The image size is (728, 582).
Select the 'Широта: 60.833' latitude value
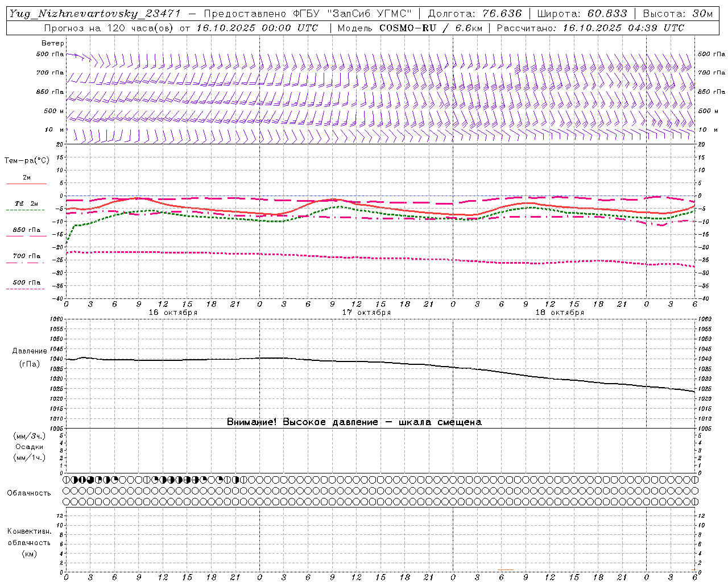click(582, 14)
